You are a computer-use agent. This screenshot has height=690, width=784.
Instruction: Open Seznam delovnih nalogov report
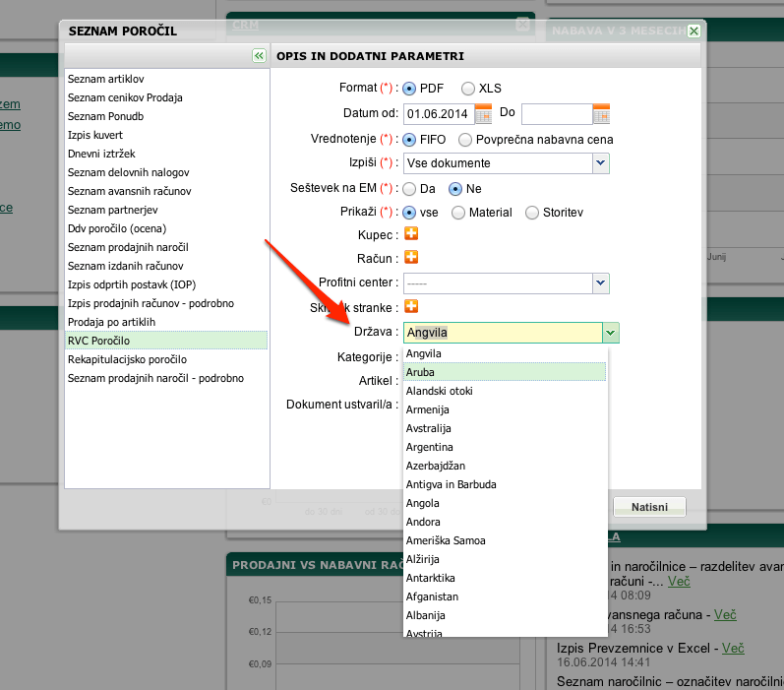point(166,172)
